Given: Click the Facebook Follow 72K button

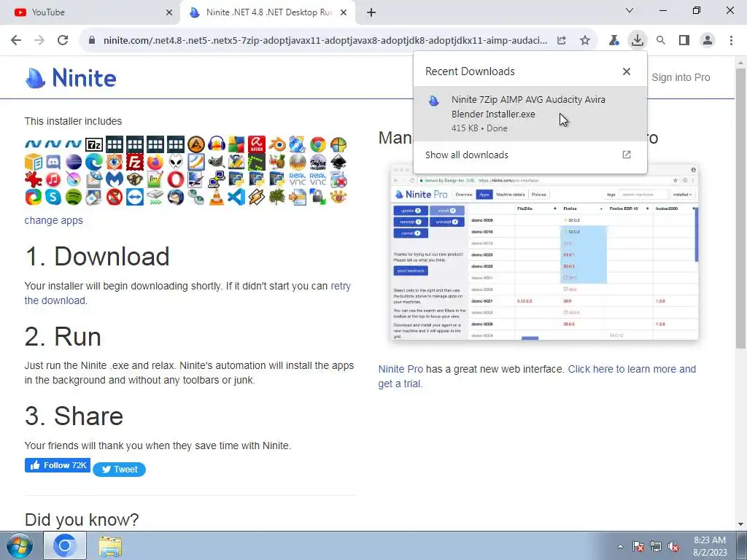Looking at the screenshot, I should coord(57,465).
